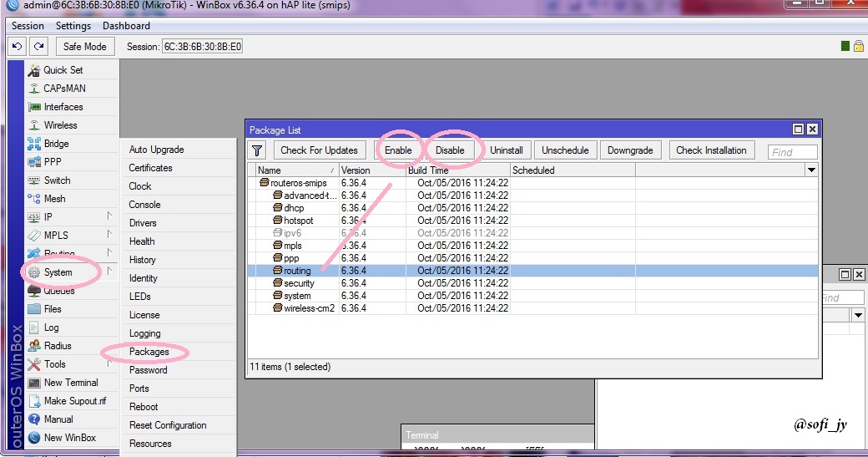Viewport: 868px width, 457px height.
Task: Open Manual from sidebar
Action: pos(72,419)
